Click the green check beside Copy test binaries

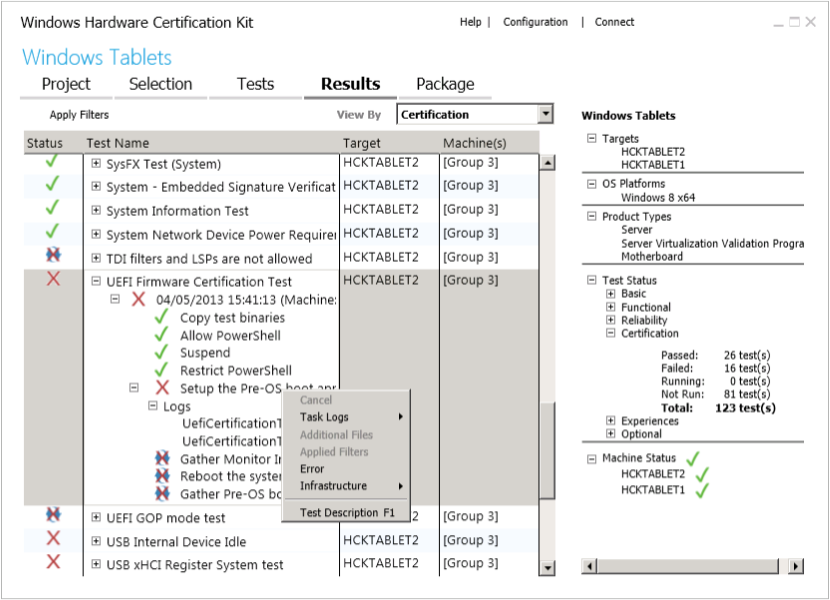(x=159, y=315)
